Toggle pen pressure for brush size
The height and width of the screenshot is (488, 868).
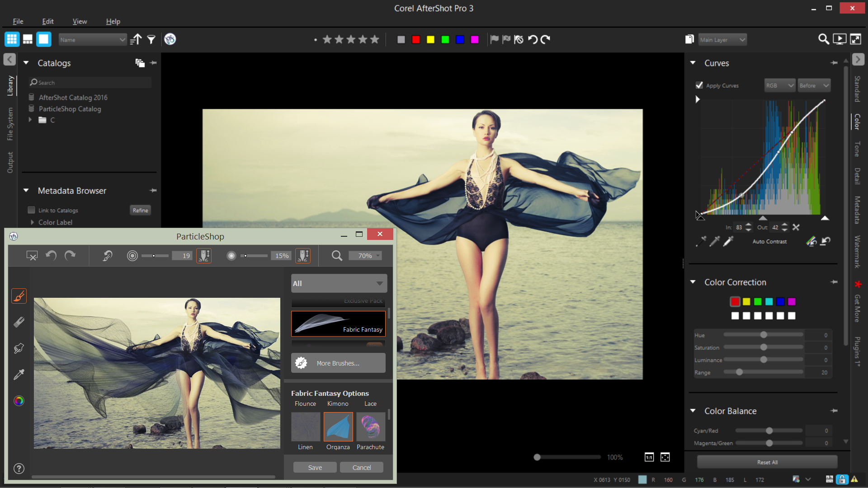click(204, 256)
